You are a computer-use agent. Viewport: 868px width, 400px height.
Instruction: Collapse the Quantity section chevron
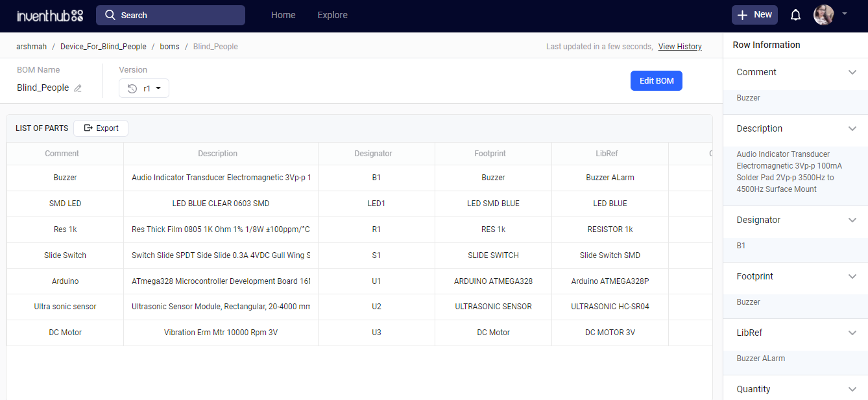852,390
